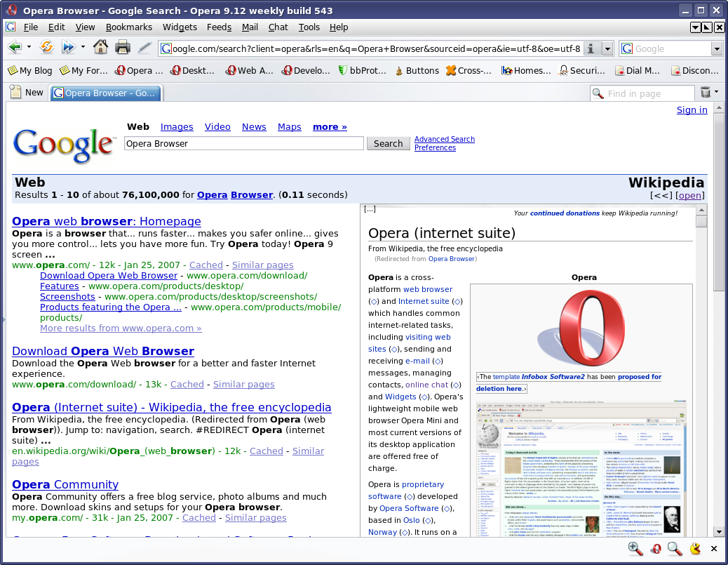Click the Sign in link

tap(692, 110)
